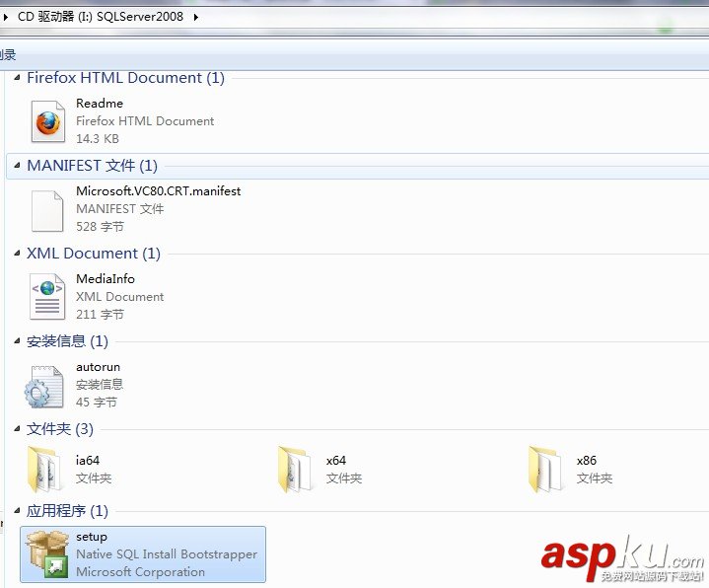Collapse the 文件夹 group
Screen dimensions: 709x588
17,429
